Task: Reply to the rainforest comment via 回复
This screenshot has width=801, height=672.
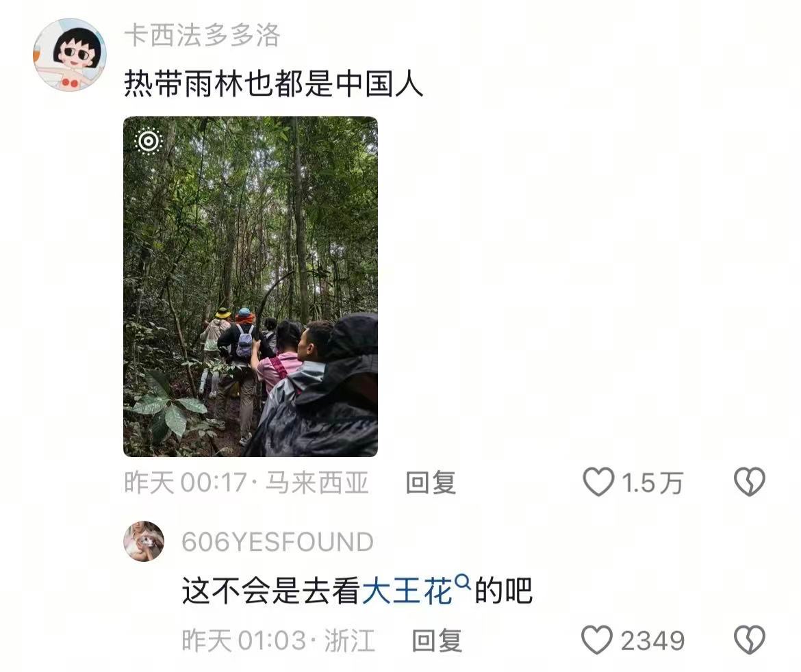Action: coord(430,483)
